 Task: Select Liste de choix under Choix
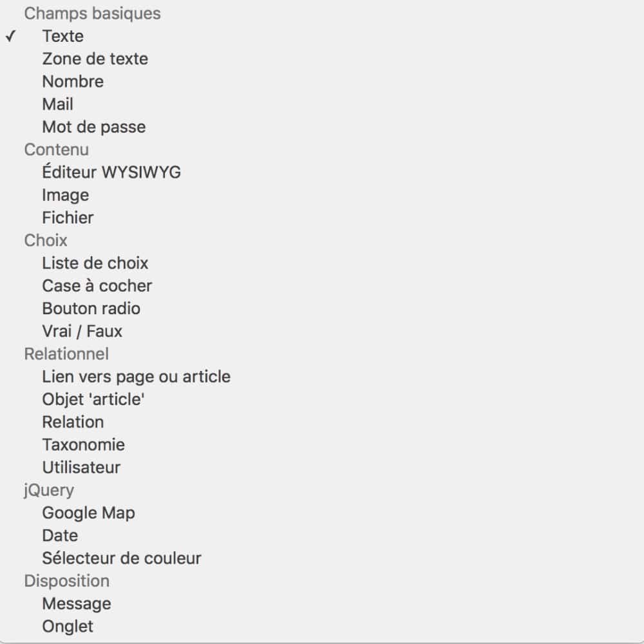(95, 263)
